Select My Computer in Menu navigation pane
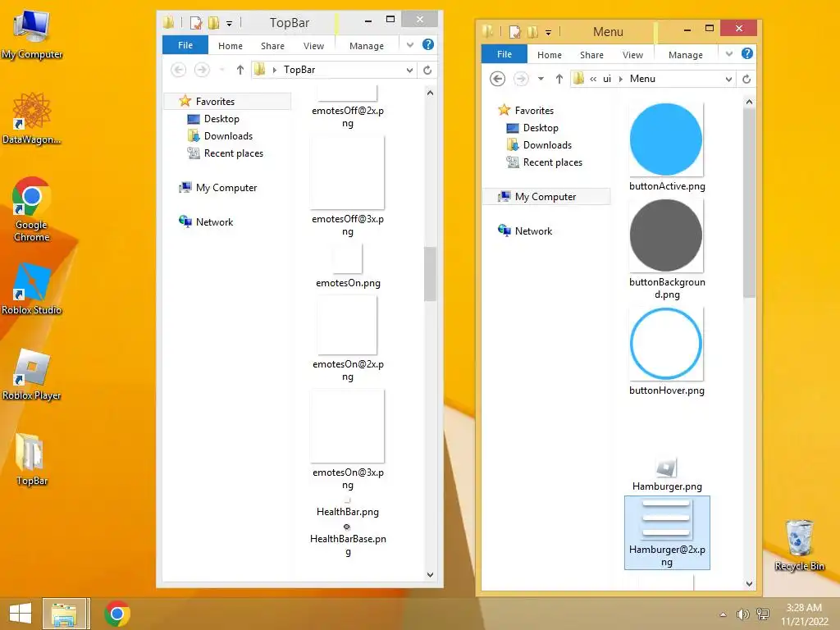 click(x=546, y=197)
